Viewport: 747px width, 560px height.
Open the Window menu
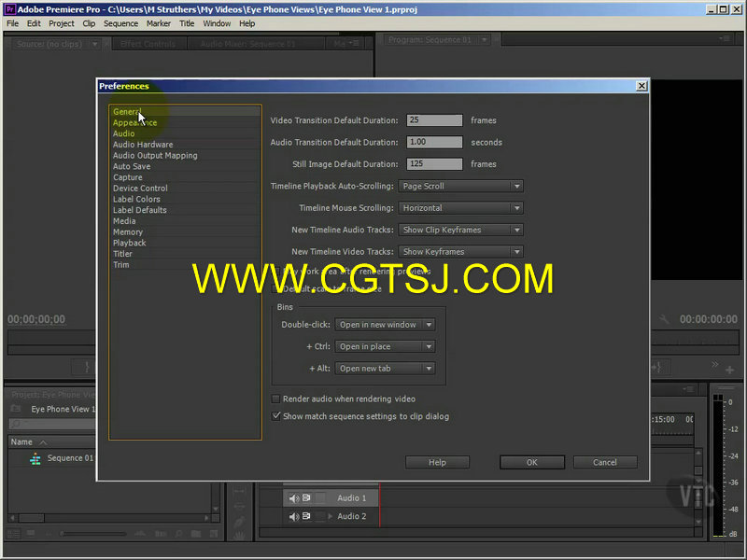(x=217, y=23)
